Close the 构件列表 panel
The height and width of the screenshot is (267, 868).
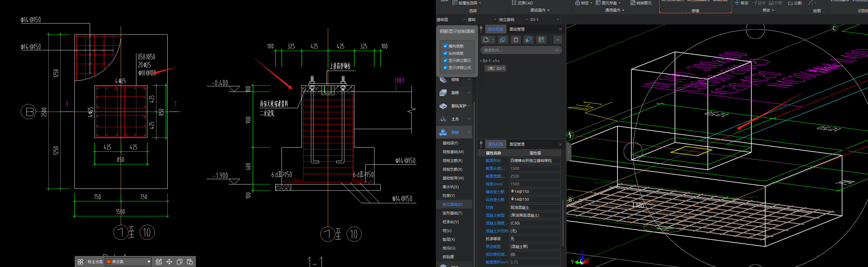[560, 29]
